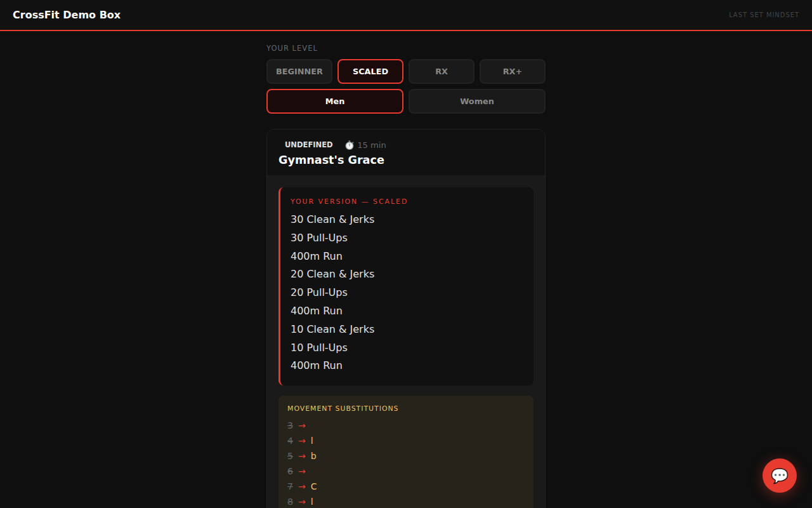This screenshot has height=508, width=812.
Task: Click the Your Version — Scaled heading
Action: tap(349, 201)
